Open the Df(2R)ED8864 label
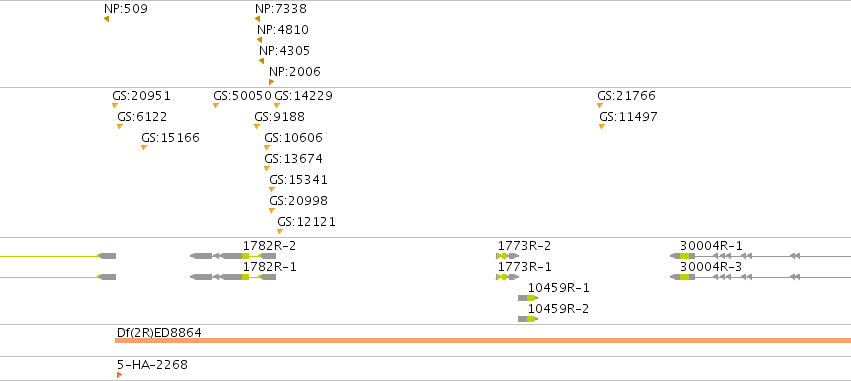The height and width of the screenshot is (381, 851). pyautogui.click(x=159, y=333)
